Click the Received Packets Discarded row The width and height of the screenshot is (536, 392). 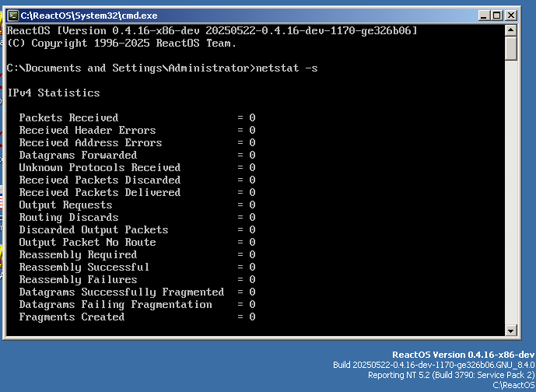pyautogui.click(x=137, y=180)
